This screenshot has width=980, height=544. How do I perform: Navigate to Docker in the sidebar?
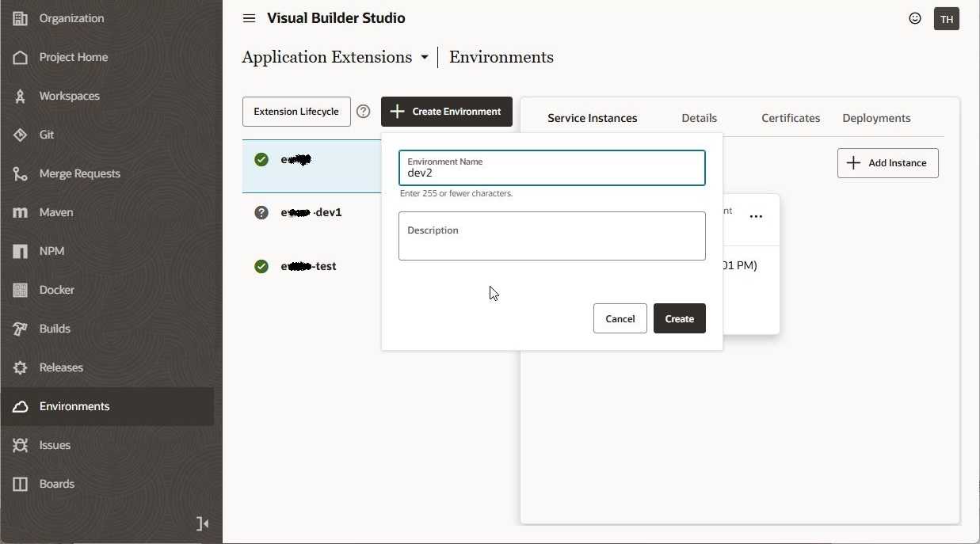coord(56,290)
